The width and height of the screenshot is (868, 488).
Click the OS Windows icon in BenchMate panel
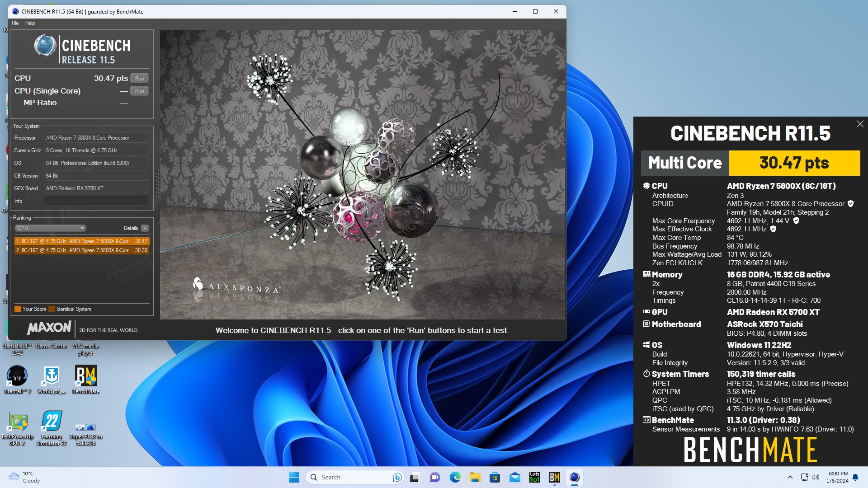point(646,345)
